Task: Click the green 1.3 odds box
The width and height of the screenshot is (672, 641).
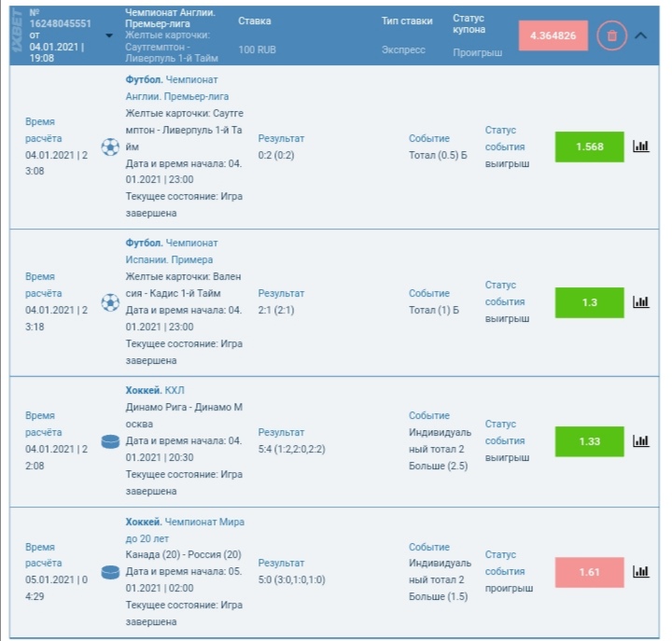Action: point(590,302)
